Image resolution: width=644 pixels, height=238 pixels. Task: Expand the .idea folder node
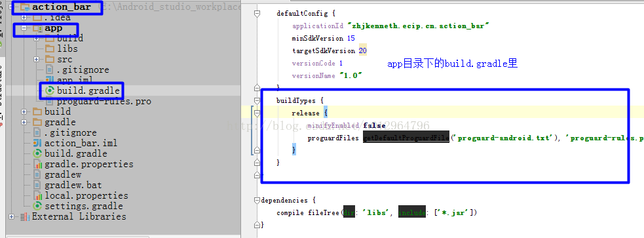(x=24, y=18)
